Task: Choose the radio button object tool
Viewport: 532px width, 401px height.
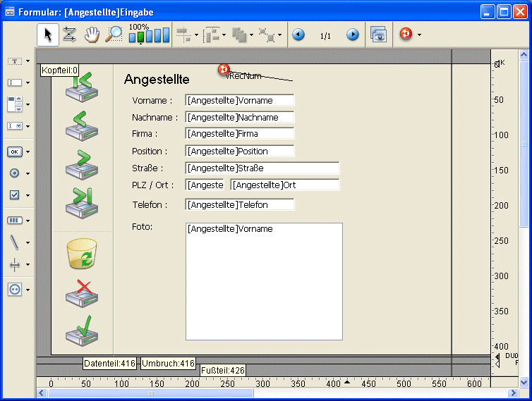Action: [x=14, y=173]
